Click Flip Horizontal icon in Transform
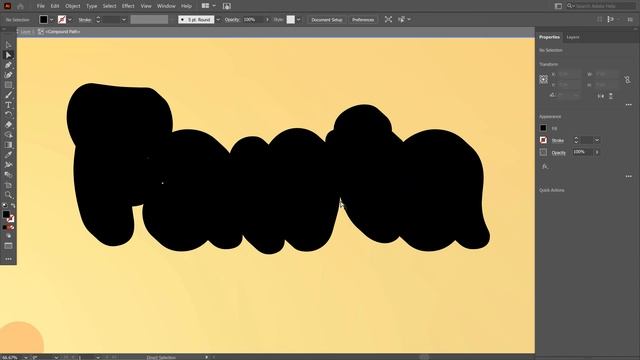 tap(600, 96)
